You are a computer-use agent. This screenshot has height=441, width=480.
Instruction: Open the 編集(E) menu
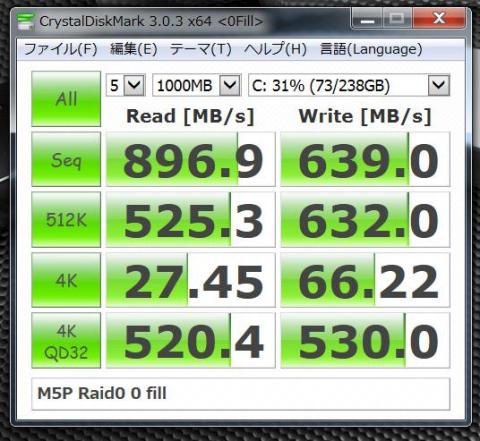pyautogui.click(x=133, y=49)
